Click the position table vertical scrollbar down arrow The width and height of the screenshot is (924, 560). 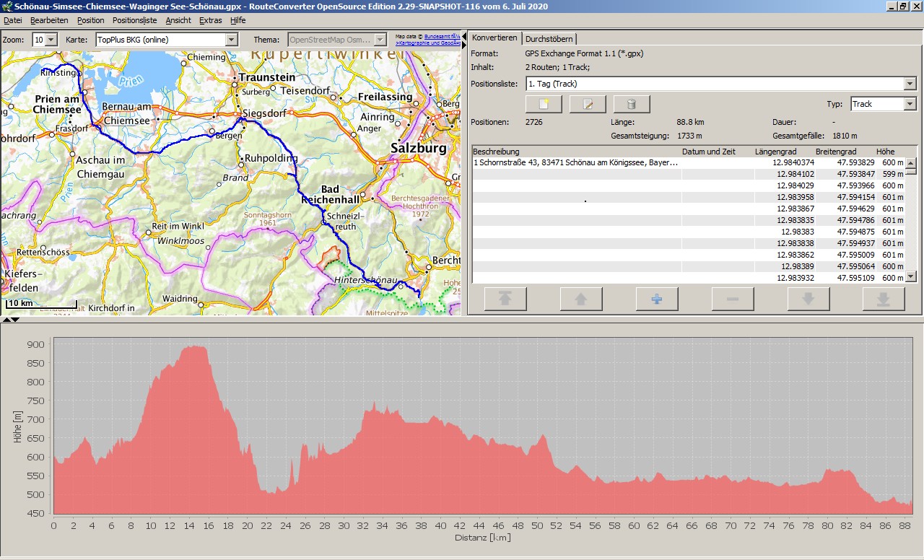coord(911,276)
